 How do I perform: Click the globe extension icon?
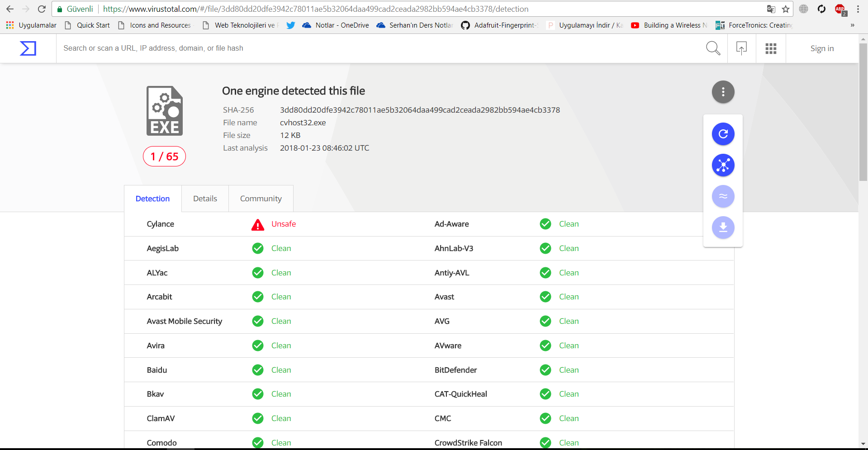click(x=804, y=9)
